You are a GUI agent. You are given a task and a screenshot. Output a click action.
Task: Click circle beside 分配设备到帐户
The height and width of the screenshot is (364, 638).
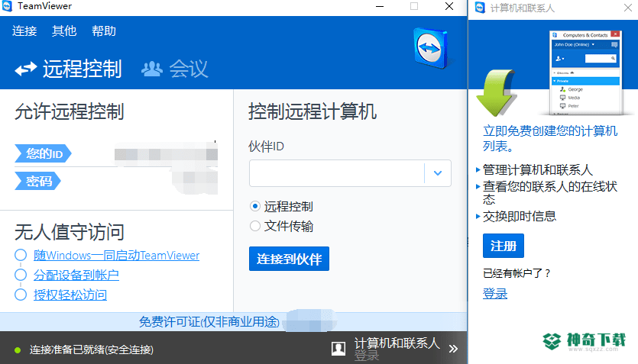pos(21,275)
